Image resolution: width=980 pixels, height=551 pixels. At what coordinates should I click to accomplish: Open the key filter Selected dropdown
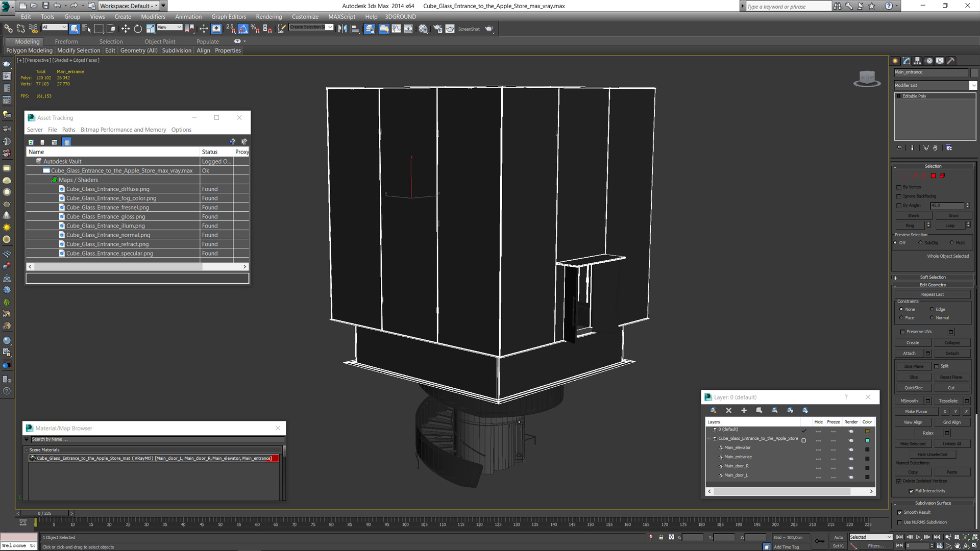[870, 537]
